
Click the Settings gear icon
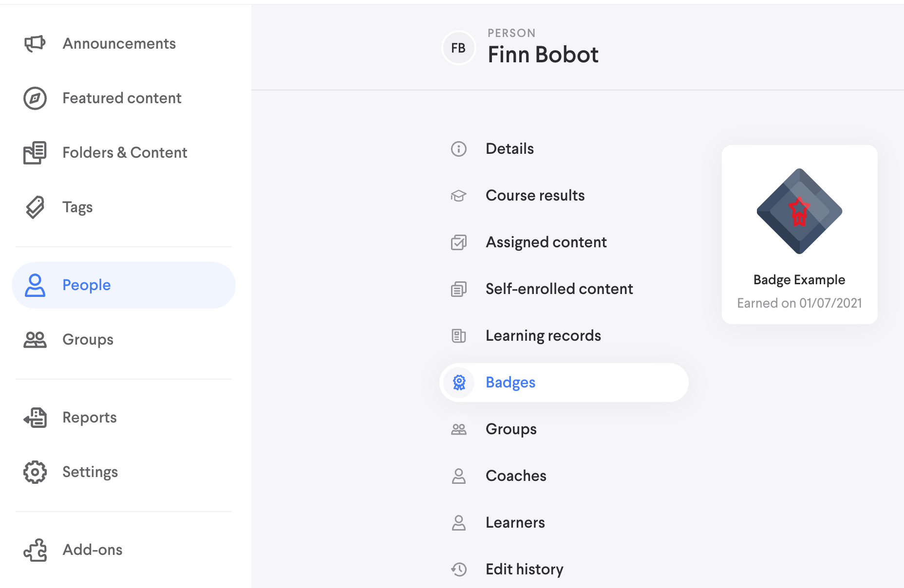[35, 472]
